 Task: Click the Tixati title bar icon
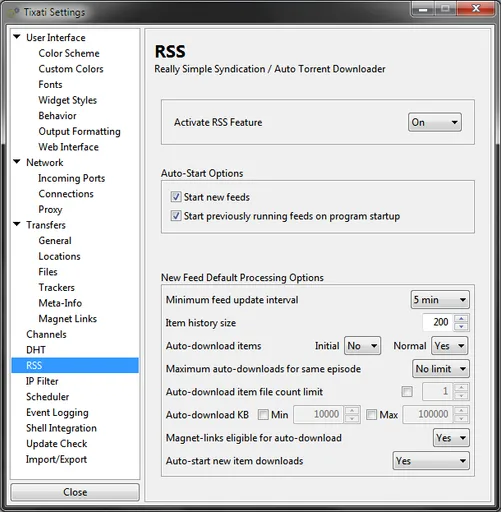(13, 12)
